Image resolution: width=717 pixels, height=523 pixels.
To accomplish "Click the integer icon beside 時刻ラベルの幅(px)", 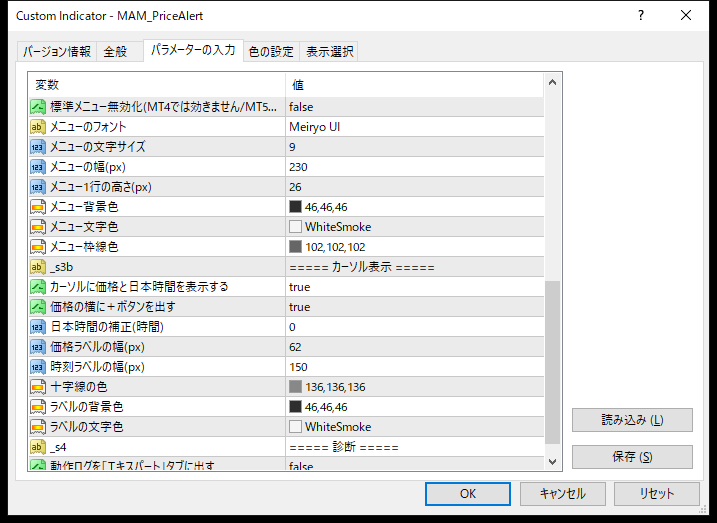I will pyautogui.click(x=38, y=367).
